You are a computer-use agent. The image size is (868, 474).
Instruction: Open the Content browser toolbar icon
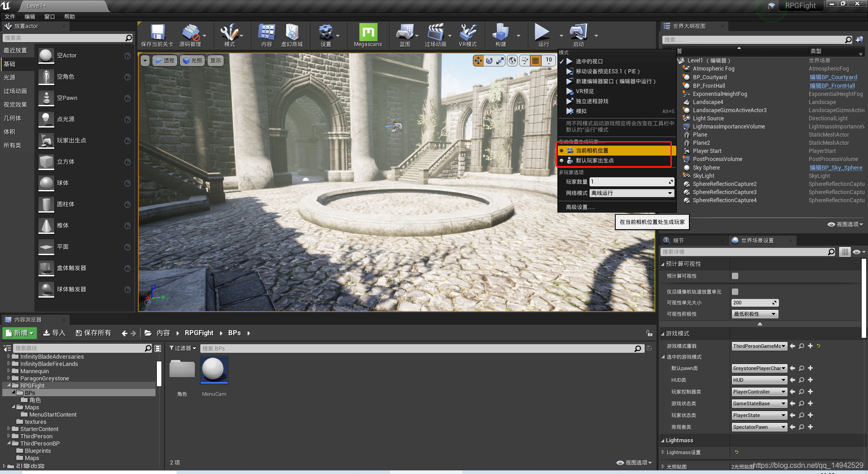267,35
